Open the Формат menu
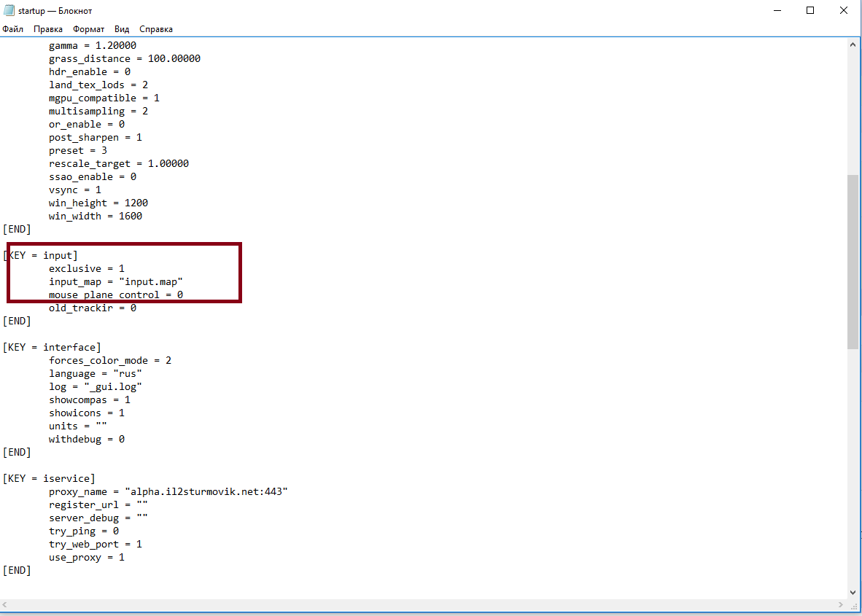 tap(88, 29)
